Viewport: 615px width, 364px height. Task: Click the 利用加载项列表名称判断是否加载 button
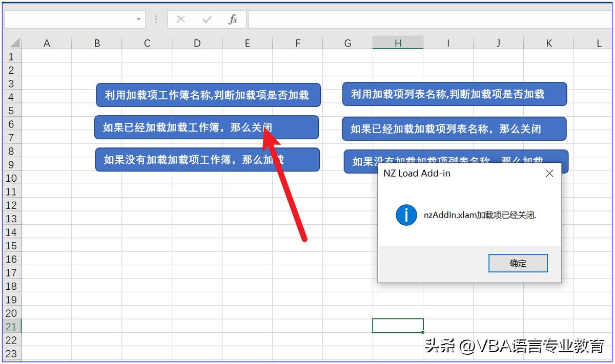455,94
